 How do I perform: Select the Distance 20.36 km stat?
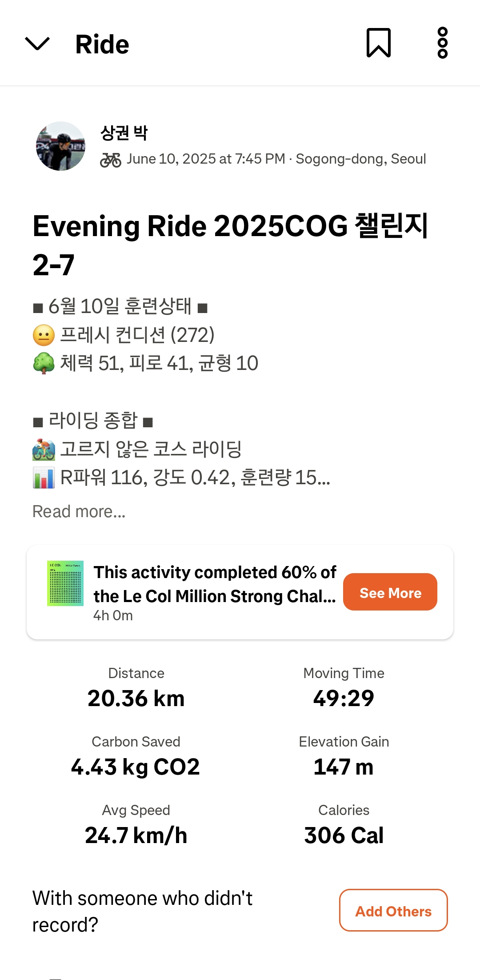click(136, 688)
